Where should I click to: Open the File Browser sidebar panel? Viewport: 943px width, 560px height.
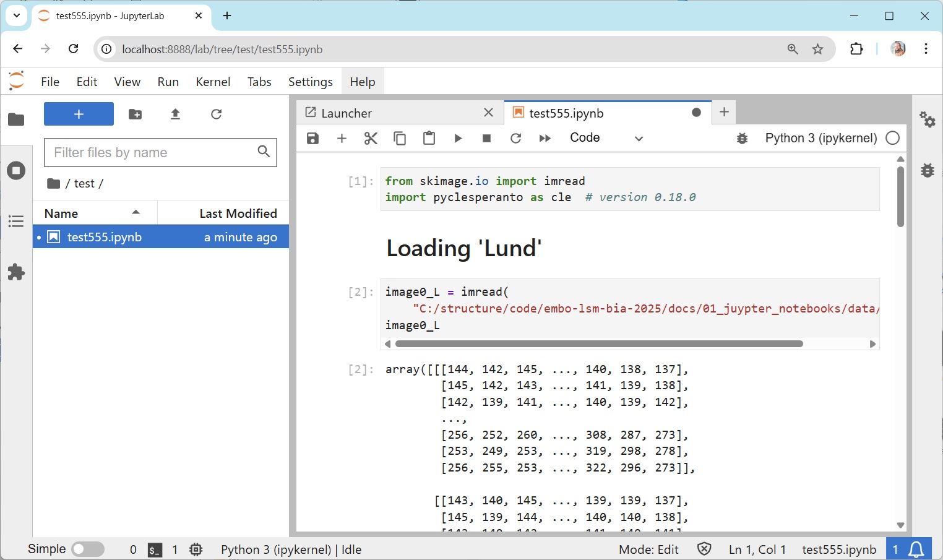point(16,119)
